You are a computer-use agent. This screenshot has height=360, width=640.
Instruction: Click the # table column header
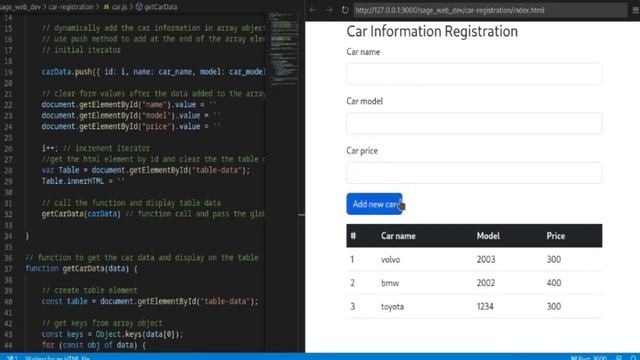353,236
